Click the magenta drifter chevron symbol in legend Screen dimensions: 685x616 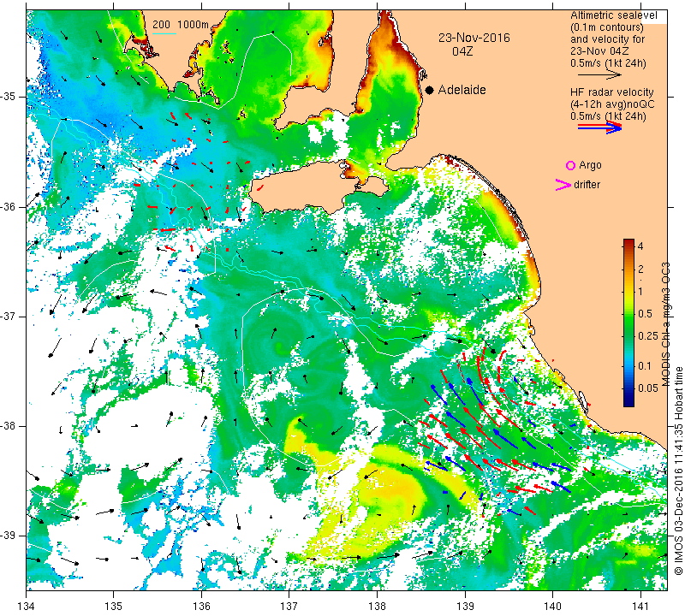(563, 185)
